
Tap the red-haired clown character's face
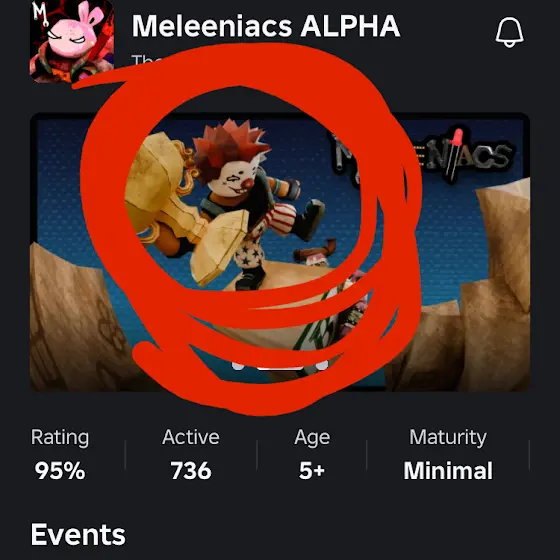click(x=234, y=177)
